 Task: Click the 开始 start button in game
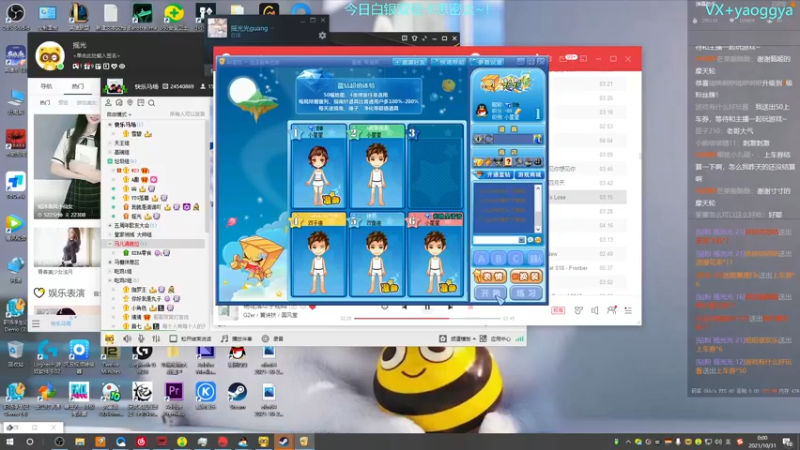click(x=490, y=293)
